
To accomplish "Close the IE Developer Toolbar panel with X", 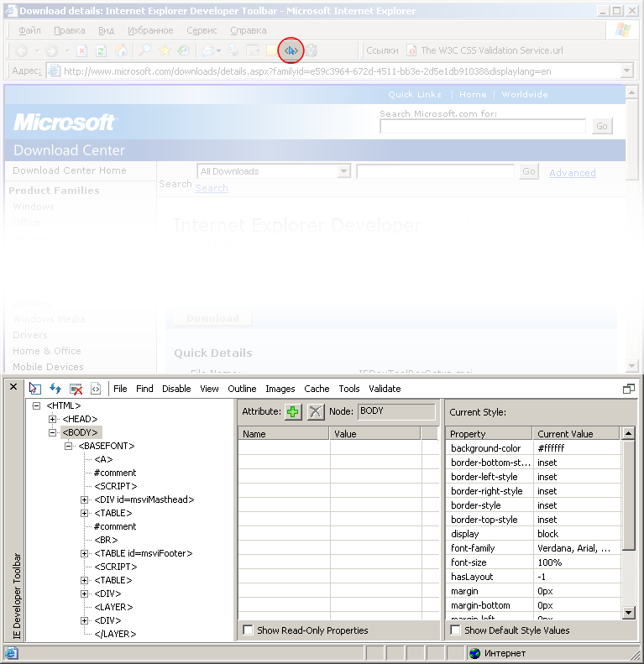I will [13, 387].
